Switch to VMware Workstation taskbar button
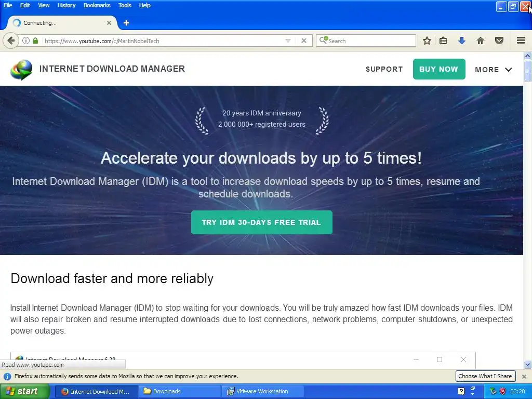This screenshot has width=532, height=399. tap(262, 392)
